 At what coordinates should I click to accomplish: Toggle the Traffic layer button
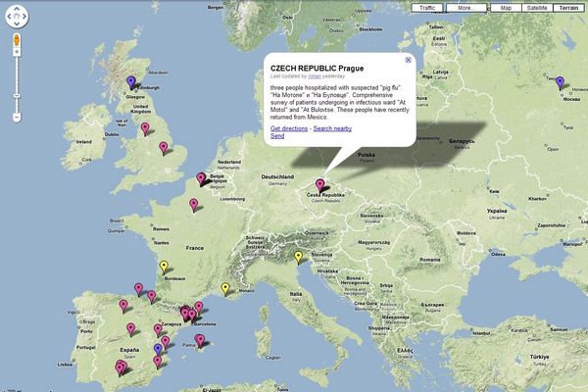[x=427, y=8]
